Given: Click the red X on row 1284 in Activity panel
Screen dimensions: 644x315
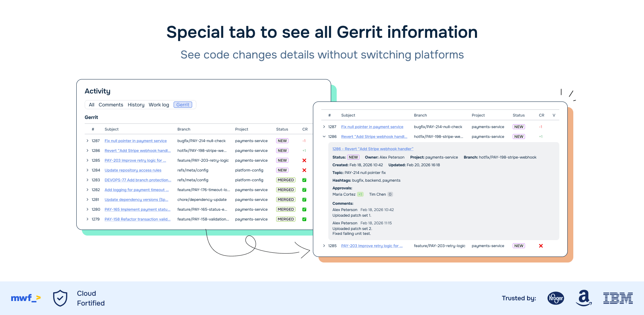Looking at the screenshot, I should [x=304, y=170].
